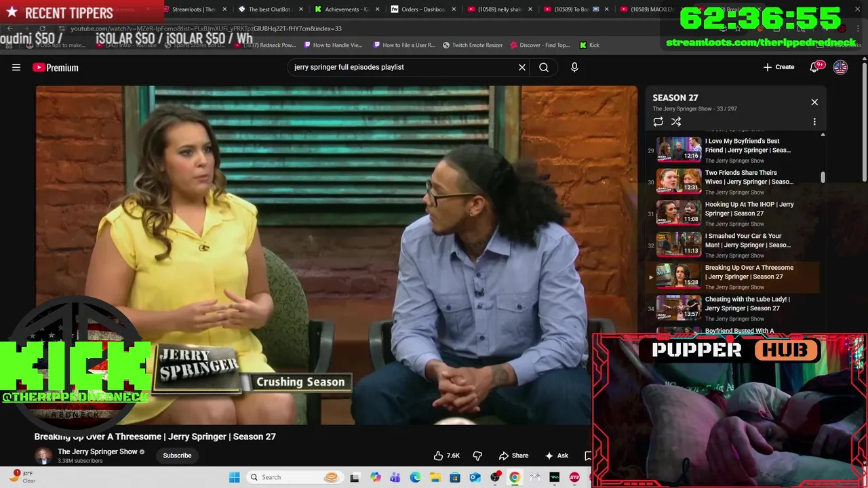Click in the search box with 'jerry springer' query
This screenshot has height=488, width=868.
tap(403, 67)
